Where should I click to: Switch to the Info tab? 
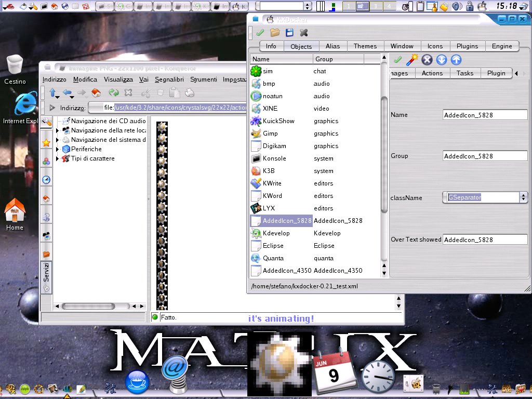pyautogui.click(x=271, y=46)
